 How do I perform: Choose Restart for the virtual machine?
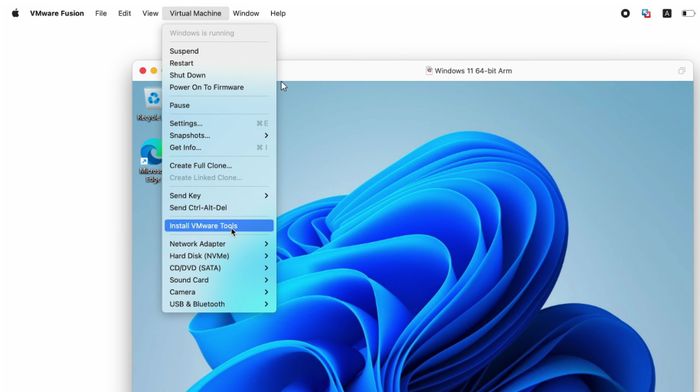coord(219,63)
